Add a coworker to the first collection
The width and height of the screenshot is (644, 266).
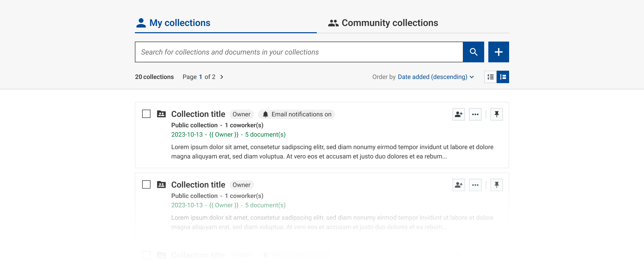click(x=458, y=114)
